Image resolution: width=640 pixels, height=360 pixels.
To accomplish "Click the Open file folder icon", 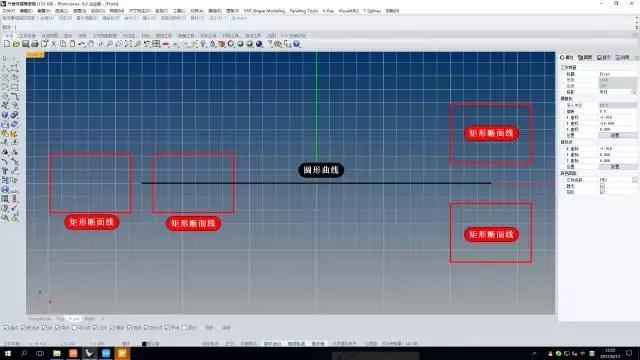I will pyautogui.click(x=16, y=44).
